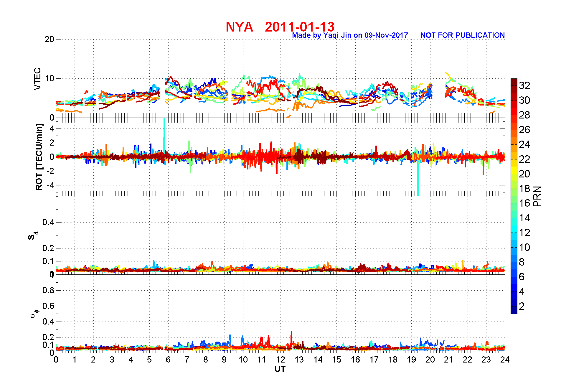Click colorbar tick label 6

coord(522,277)
